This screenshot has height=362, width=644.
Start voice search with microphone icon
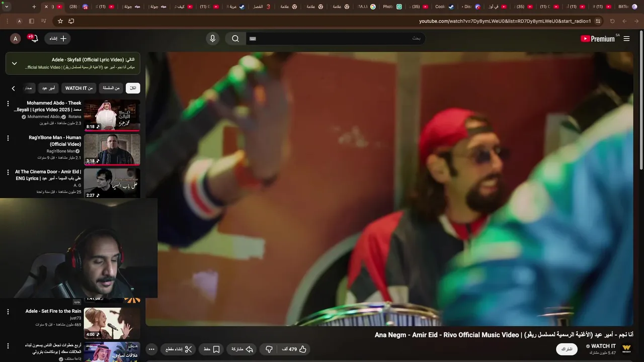[212, 39]
